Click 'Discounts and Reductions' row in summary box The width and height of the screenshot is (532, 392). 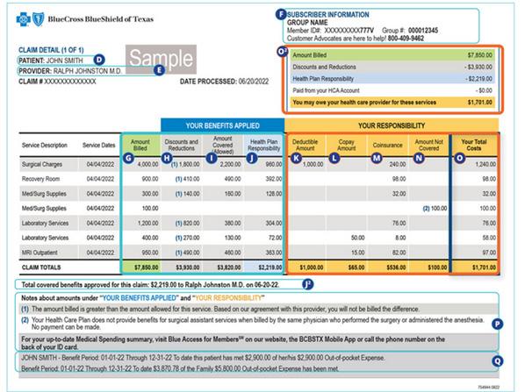click(392, 67)
